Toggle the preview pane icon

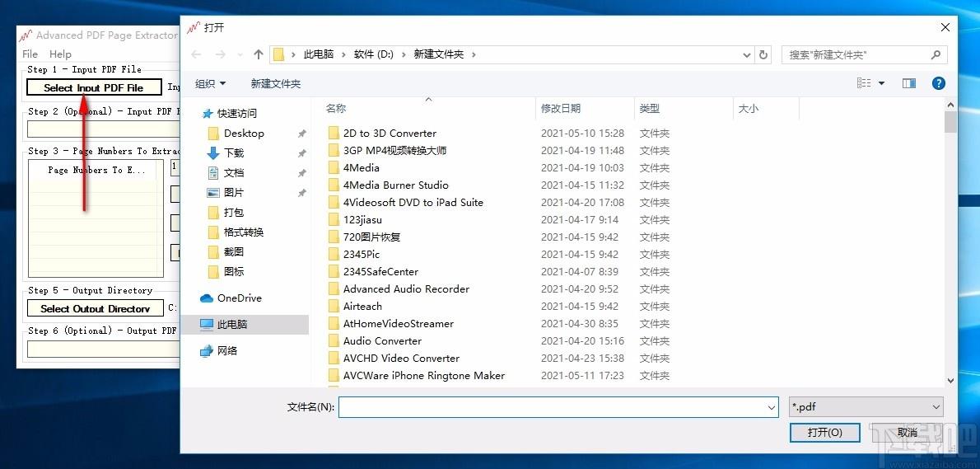pyautogui.click(x=908, y=83)
